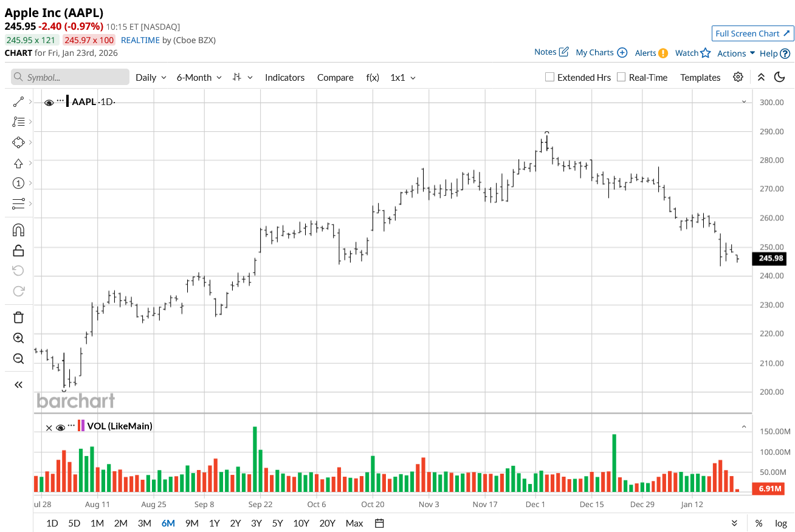795x532 pixels.
Task: Open chart settings gear
Action: (738, 77)
